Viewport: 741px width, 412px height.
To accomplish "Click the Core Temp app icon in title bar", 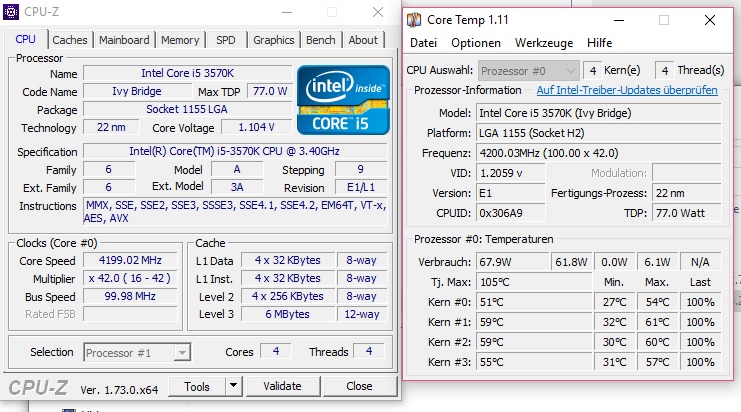I will pos(414,20).
